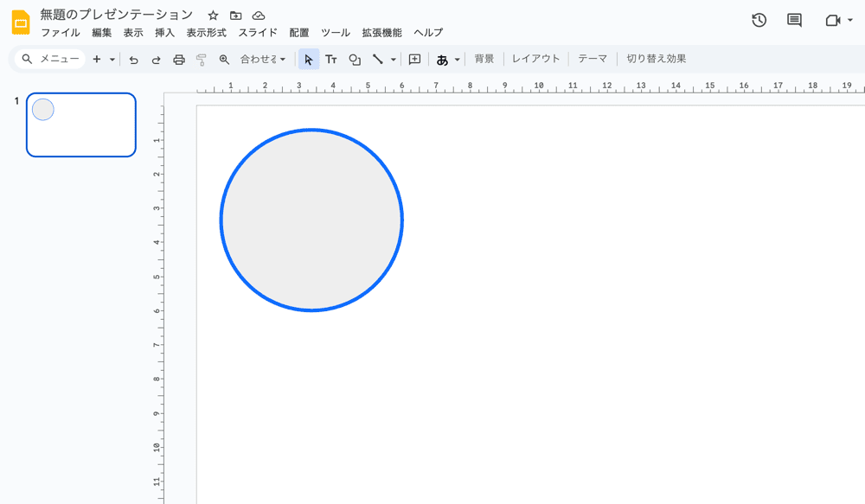Click the undo arrow icon

133,60
